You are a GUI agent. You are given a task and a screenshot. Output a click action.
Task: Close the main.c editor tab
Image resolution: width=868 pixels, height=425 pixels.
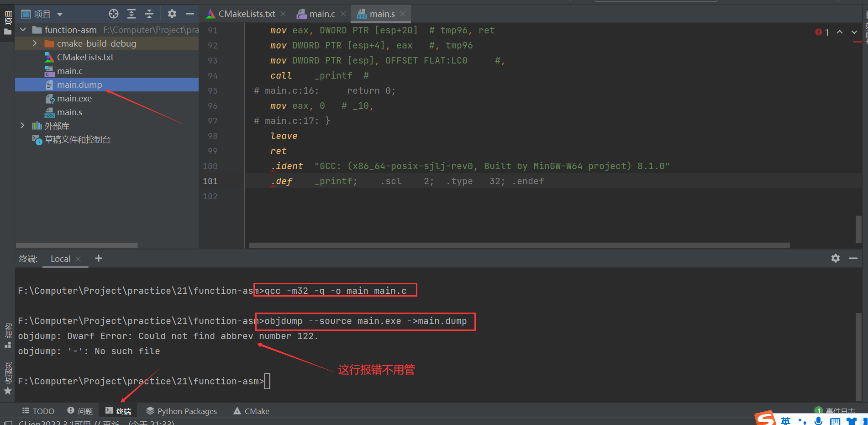[x=343, y=14]
